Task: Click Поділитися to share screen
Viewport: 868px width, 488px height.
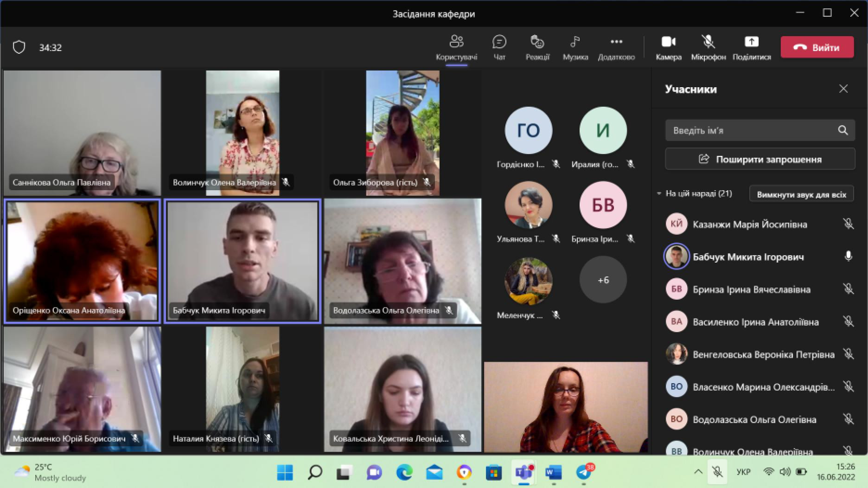Action: (x=752, y=47)
